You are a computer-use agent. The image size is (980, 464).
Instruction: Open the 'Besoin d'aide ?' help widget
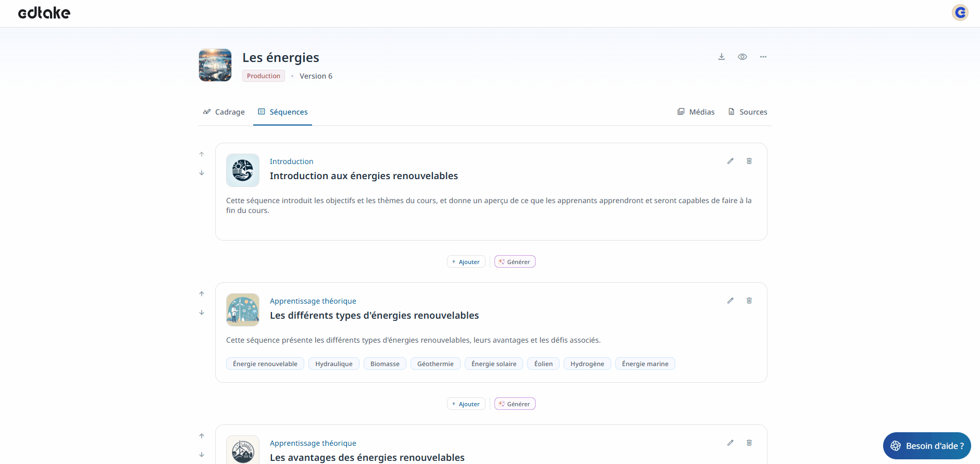[927, 446]
